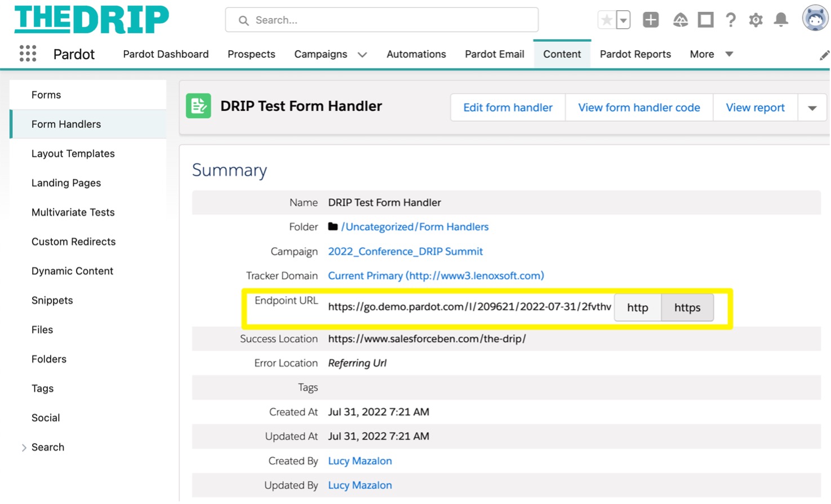Open the App Launcher grid icon
Image resolution: width=831 pixels, height=504 pixels.
tap(28, 53)
